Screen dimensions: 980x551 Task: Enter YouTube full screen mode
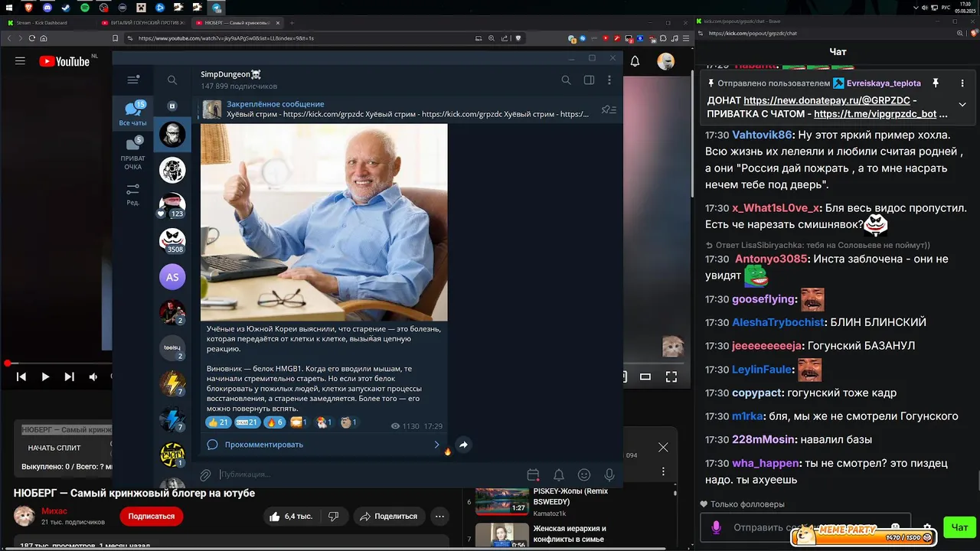click(671, 377)
